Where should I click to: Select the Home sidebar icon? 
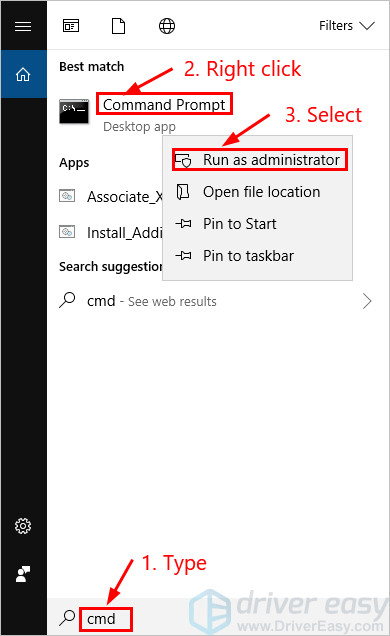[23, 74]
